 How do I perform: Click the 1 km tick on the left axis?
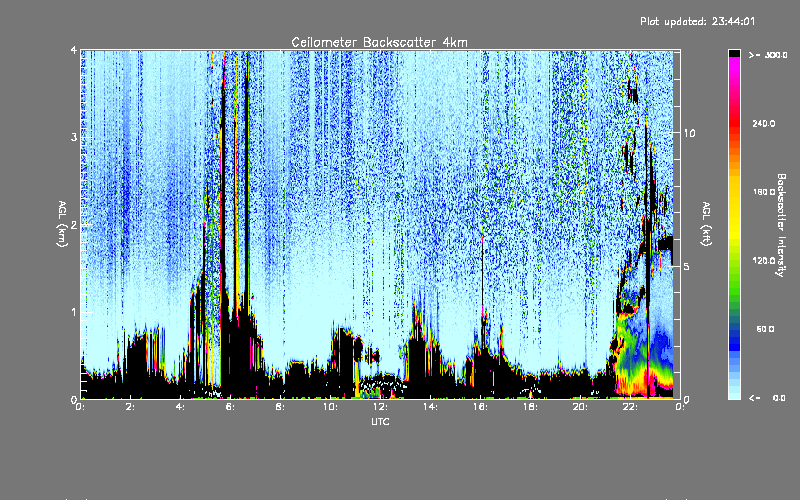pos(74,312)
